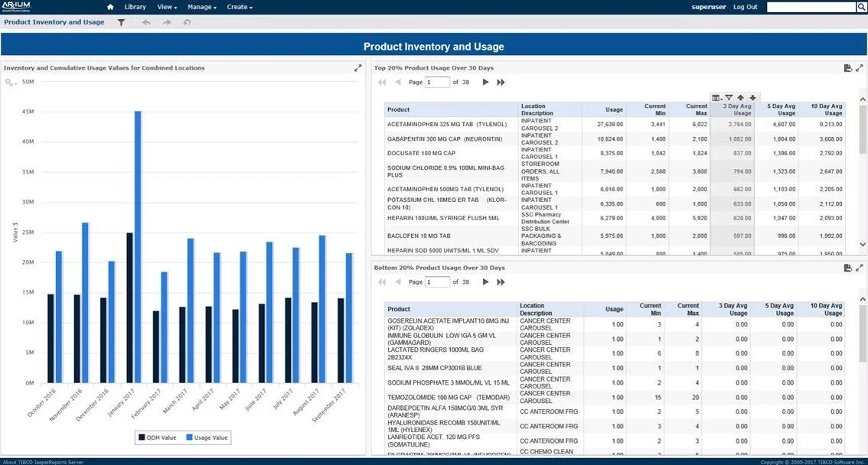Open the report filter funnel icon

pos(120,22)
